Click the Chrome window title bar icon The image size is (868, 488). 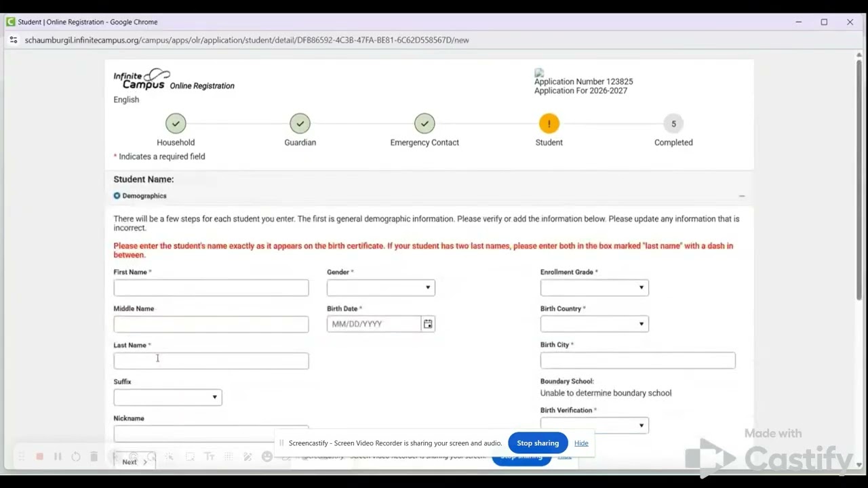10,22
